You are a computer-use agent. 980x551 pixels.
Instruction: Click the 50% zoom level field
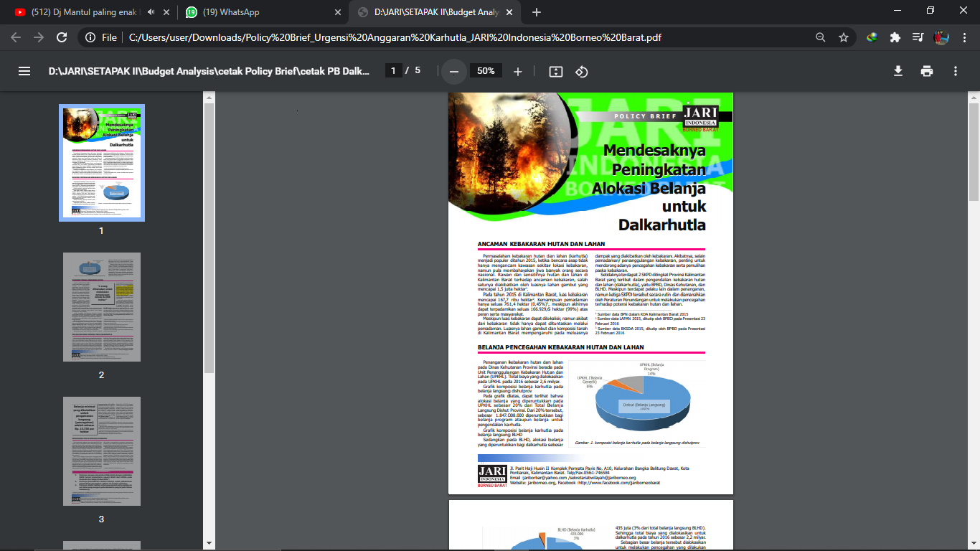[486, 71]
